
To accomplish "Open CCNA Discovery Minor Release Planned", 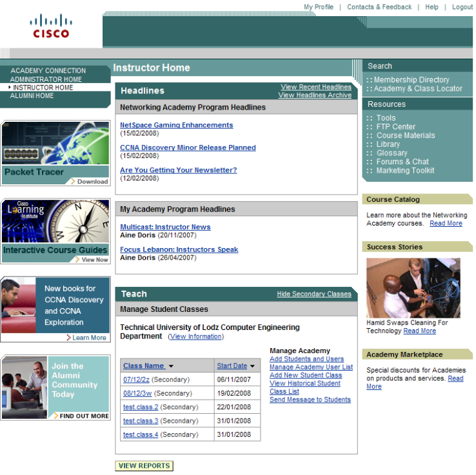I will (188, 148).
